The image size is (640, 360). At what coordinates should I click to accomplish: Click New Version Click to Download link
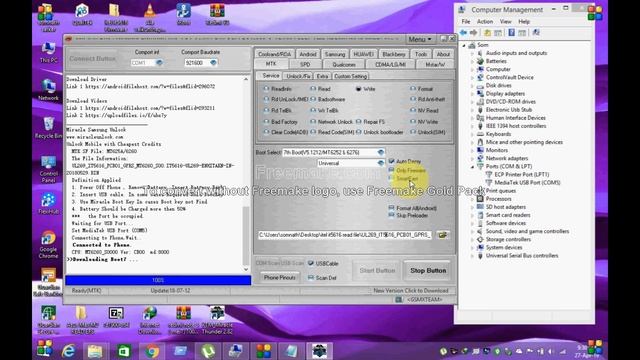(x=411, y=291)
